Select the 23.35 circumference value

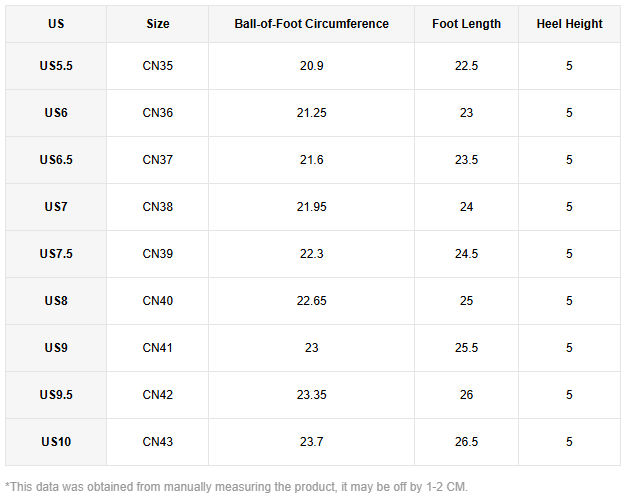pyautogui.click(x=311, y=395)
